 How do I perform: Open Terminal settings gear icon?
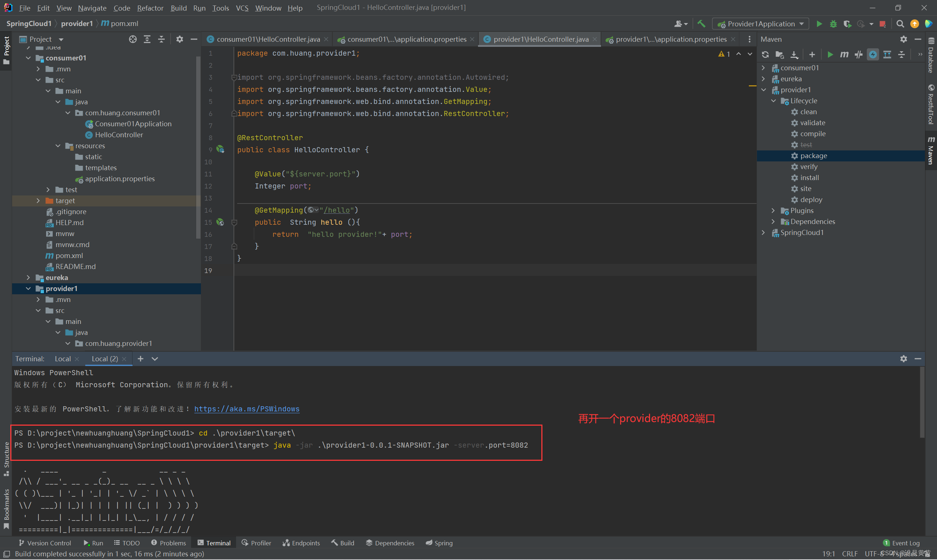(x=903, y=358)
